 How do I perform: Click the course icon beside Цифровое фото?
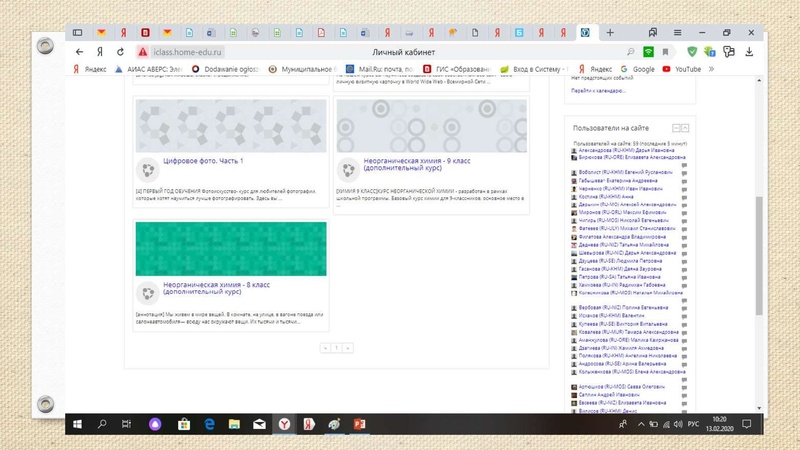(147, 170)
